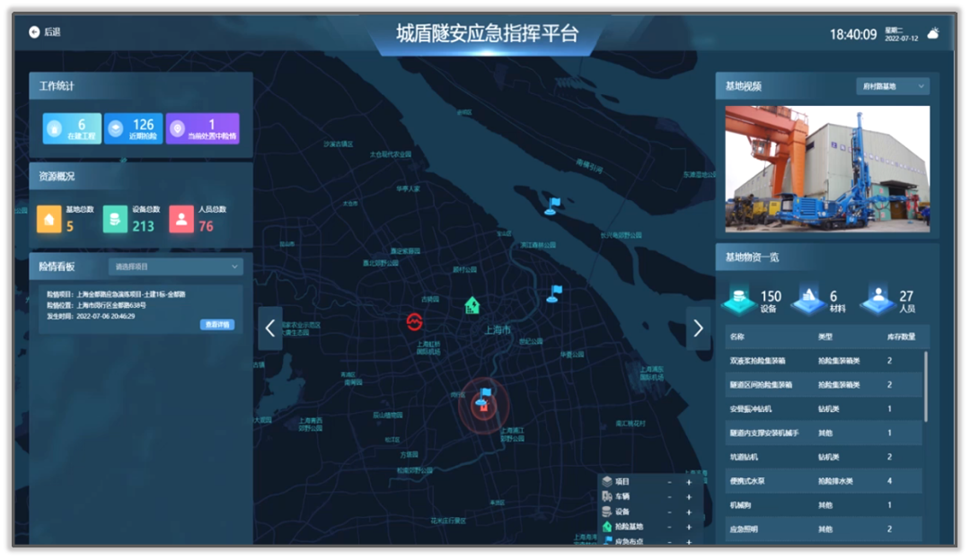
Task: Click the 150 设备 stack icon
Action: [x=738, y=300]
